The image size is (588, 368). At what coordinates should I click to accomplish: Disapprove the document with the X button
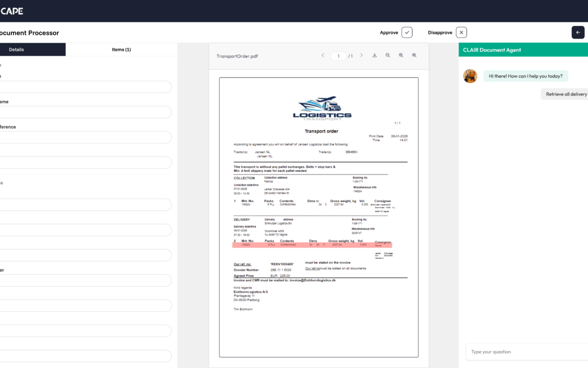tap(461, 32)
